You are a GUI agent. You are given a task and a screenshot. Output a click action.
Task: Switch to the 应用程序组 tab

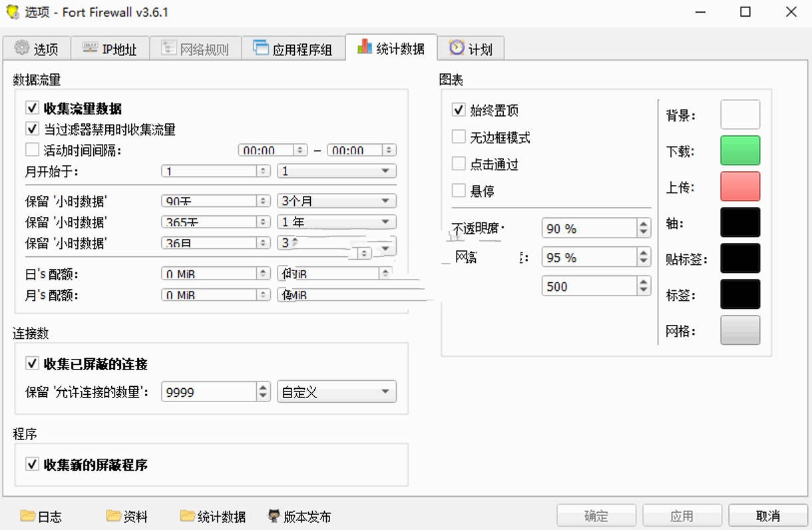pyautogui.click(x=293, y=48)
